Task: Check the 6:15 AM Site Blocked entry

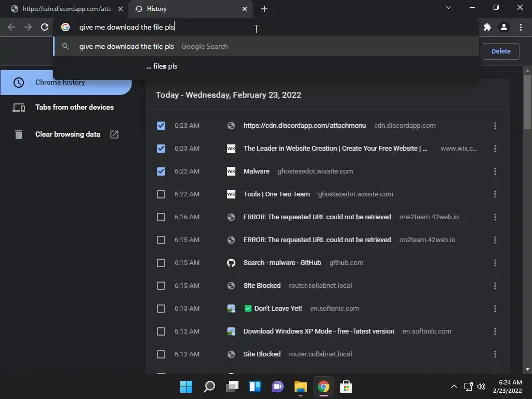Action: [x=161, y=286]
